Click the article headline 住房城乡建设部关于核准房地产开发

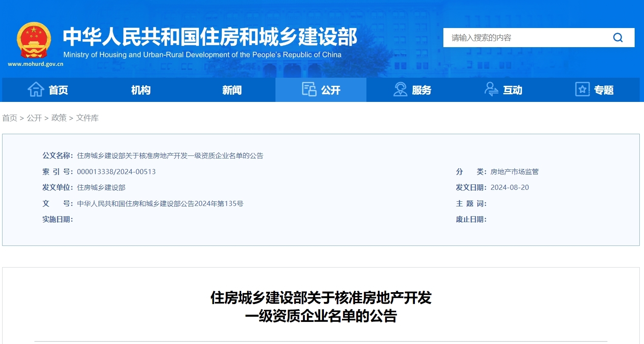pos(321,299)
